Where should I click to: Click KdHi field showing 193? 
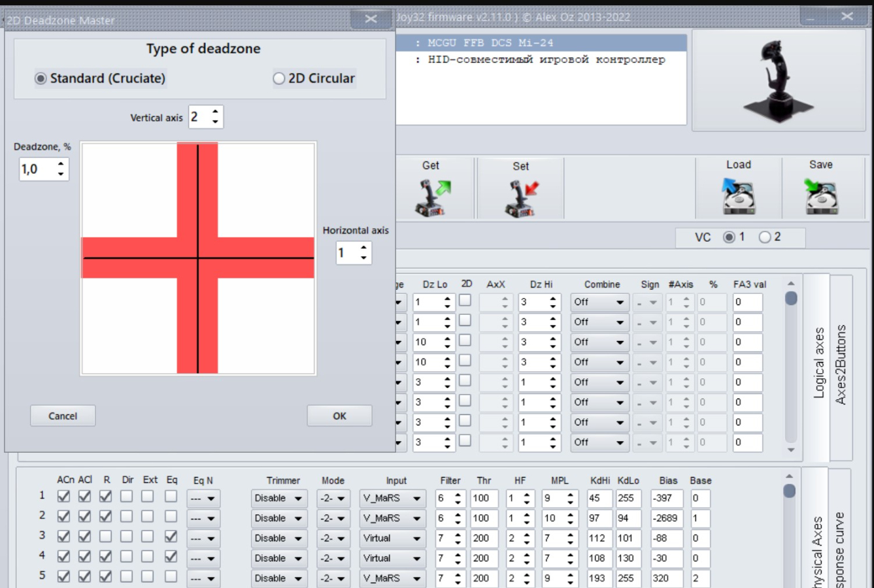[x=599, y=578]
